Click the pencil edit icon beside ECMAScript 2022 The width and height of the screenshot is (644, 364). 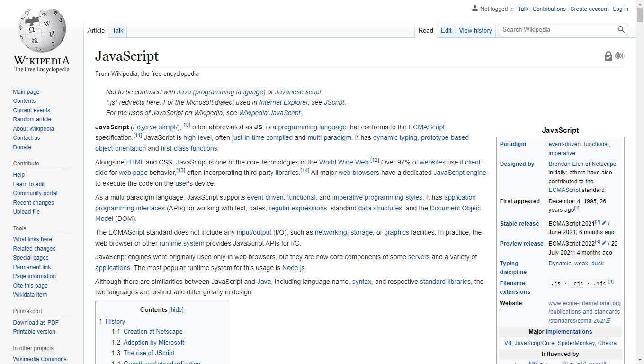[604, 242]
